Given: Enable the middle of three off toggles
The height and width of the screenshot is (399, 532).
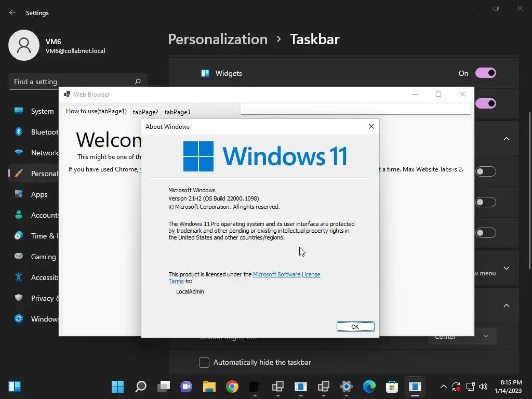Looking at the screenshot, I should (486, 202).
